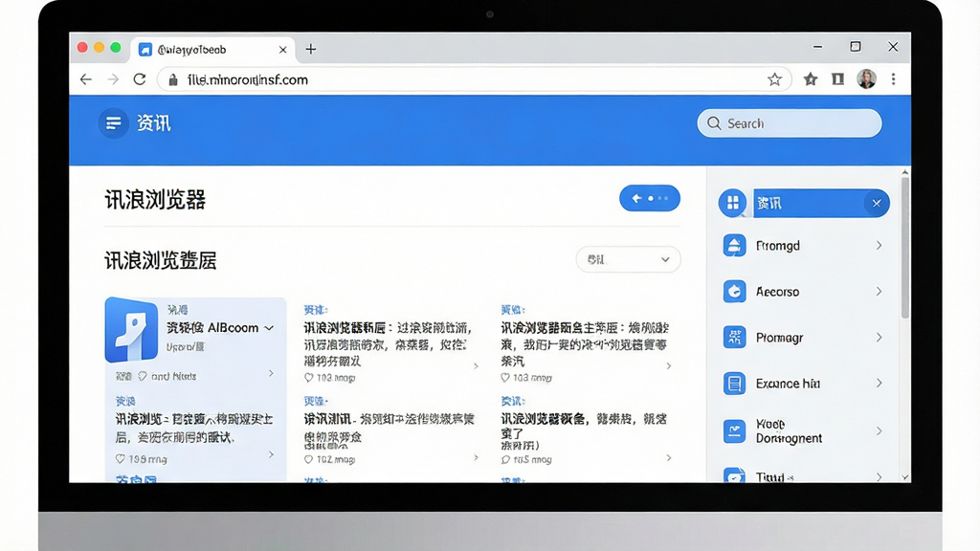Open the AIBcoom dropdown arrow
The height and width of the screenshot is (551, 980).
tap(269, 328)
